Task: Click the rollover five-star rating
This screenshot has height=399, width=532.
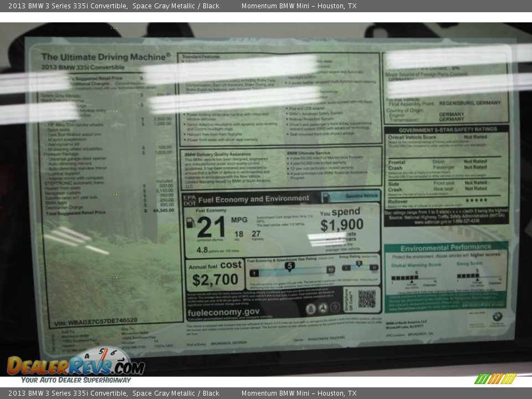Action: pos(477,200)
